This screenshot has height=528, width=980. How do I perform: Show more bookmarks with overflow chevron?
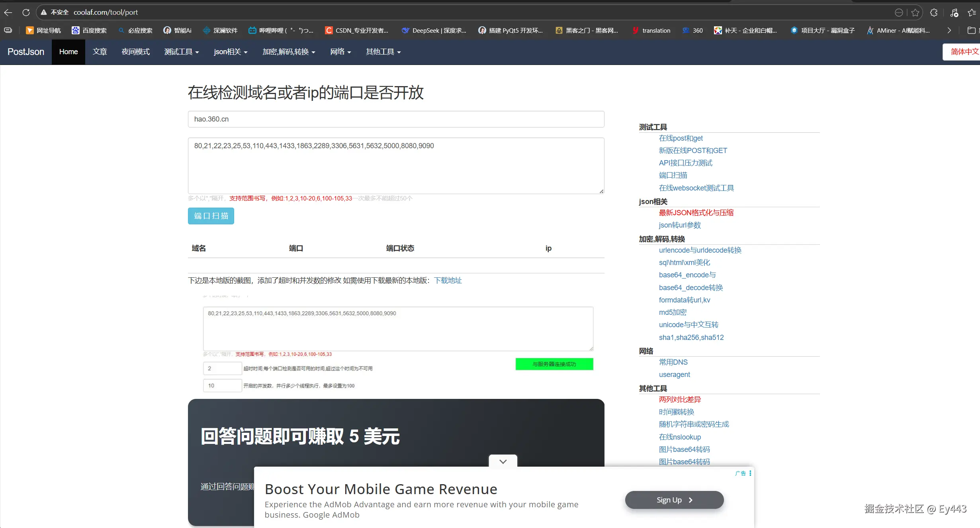pyautogui.click(x=949, y=30)
